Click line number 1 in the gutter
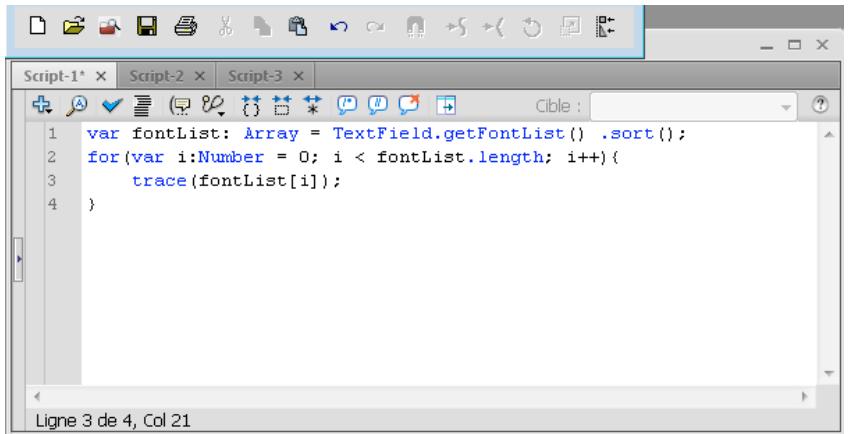848x434 pixels. click(52, 133)
